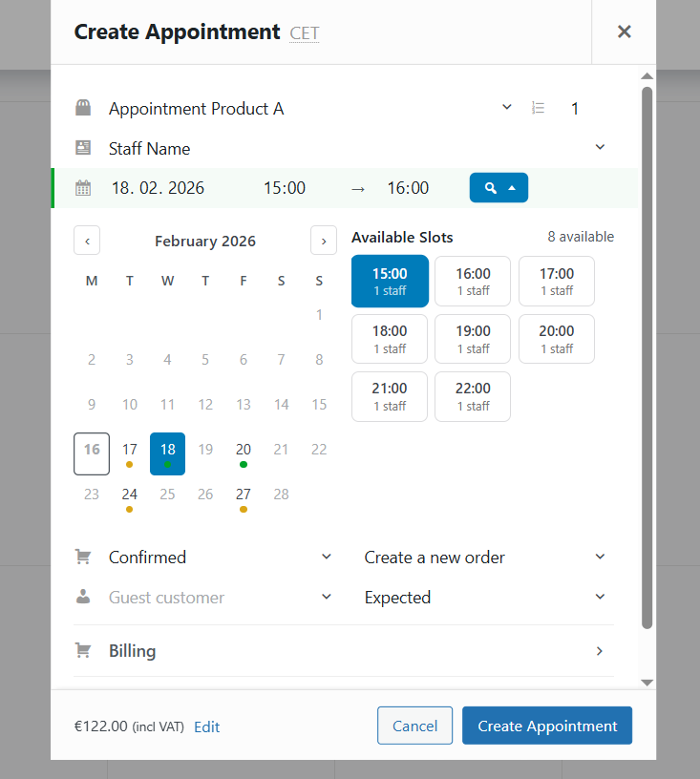The width and height of the screenshot is (700, 779).
Task: Click the CET timezone link in the title
Action: point(304,32)
